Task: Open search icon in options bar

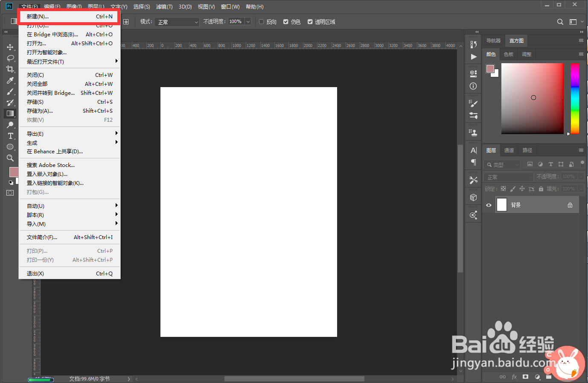Action: tap(560, 22)
